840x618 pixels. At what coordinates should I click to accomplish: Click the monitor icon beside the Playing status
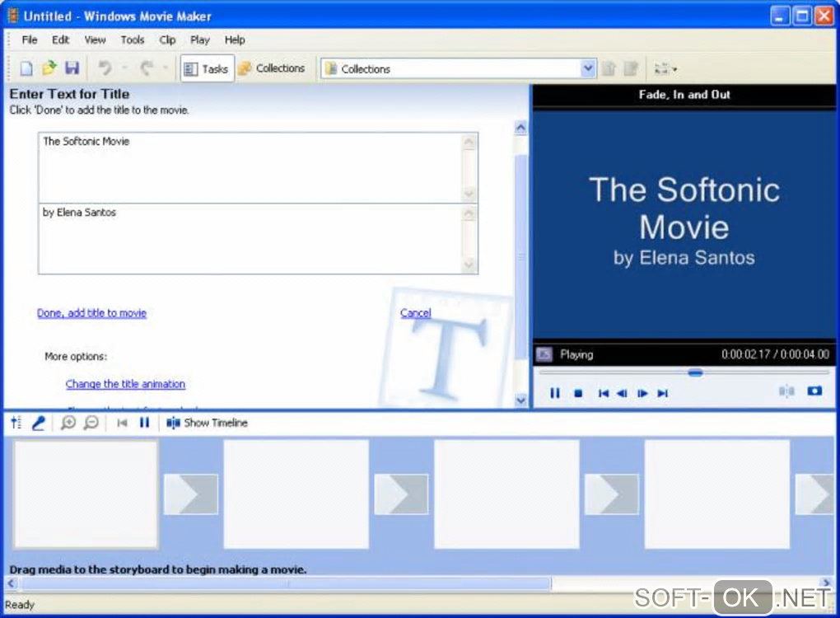click(x=544, y=354)
